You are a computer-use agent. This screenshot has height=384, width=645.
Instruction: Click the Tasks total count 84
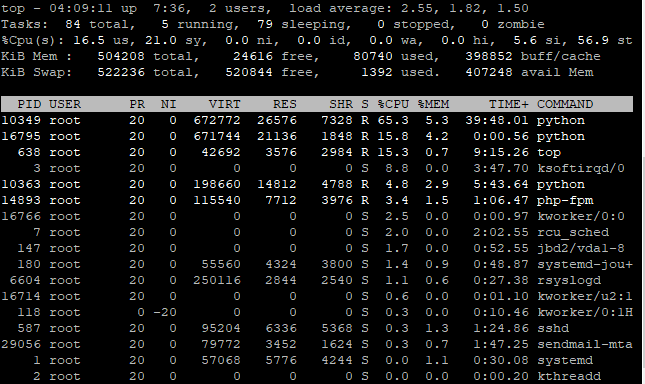click(x=73, y=24)
